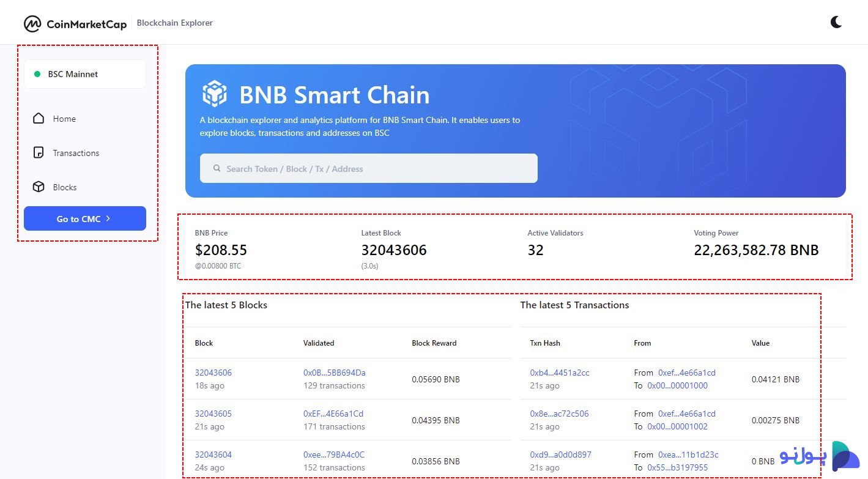868x479 pixels.
Task: Open From address 0xea...11b1d23c
Action: [x=688, y=455]
